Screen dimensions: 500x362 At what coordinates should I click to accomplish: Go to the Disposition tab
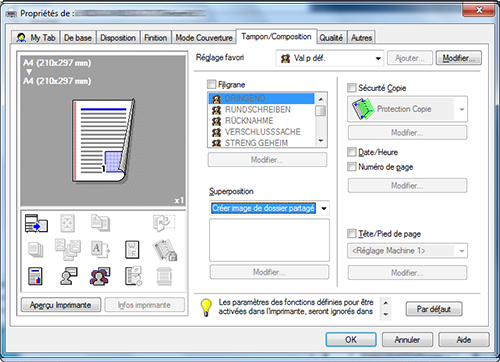click(118, 38)
